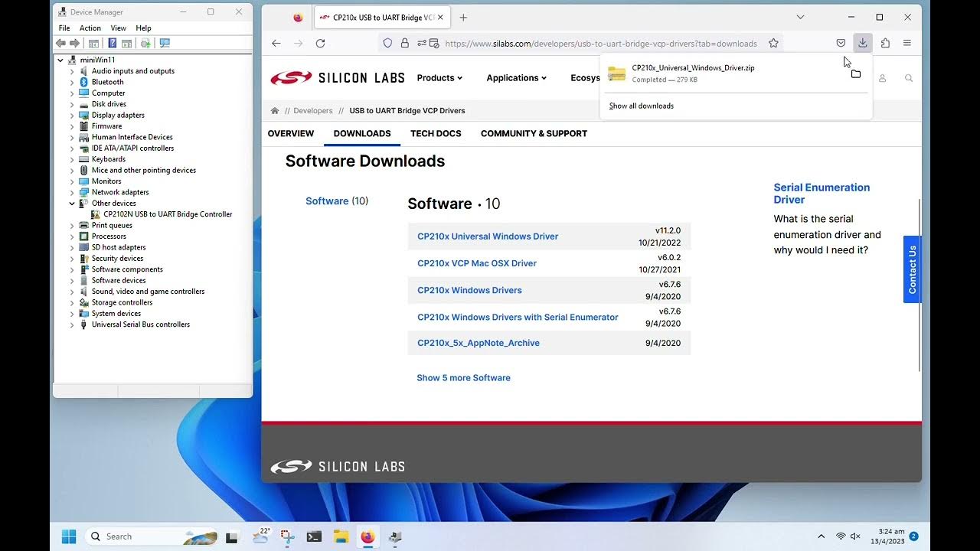Click the show/hide console tree icon
Screen dimensions: 980x551
(x=93, y=44)
